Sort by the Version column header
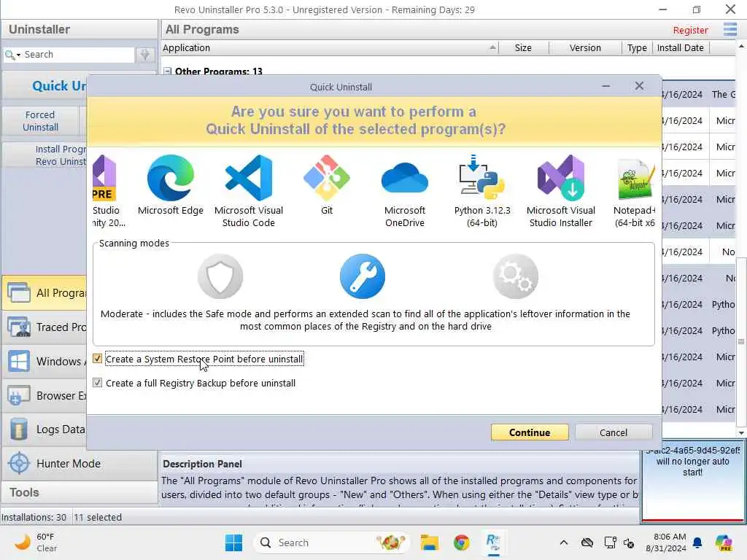 585,47
